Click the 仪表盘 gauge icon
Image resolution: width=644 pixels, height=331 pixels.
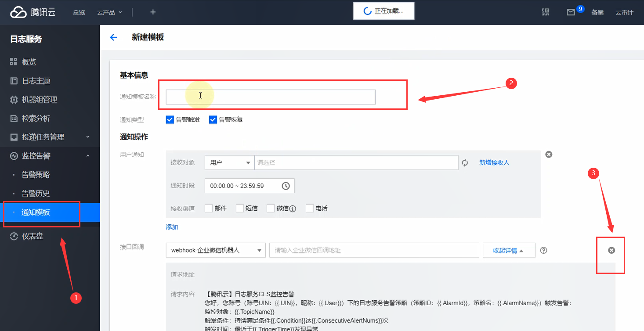(14, 236)
